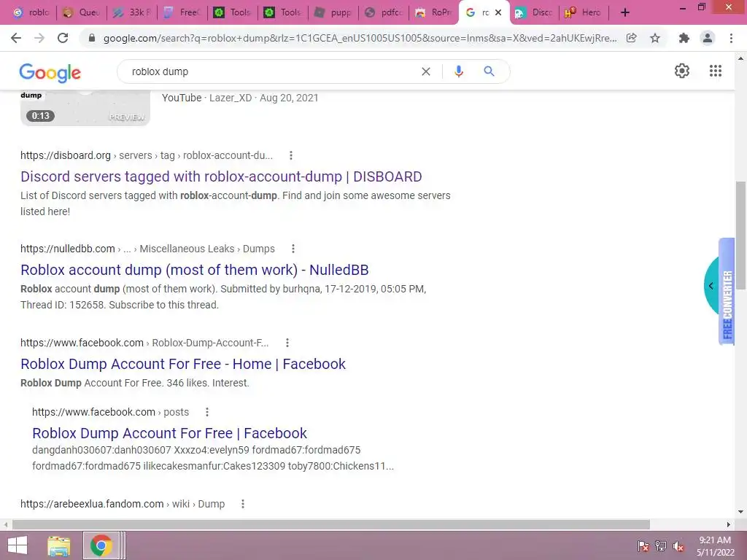Start voice search with microphone
Screen dimensions: 747x560
(458, 71)
